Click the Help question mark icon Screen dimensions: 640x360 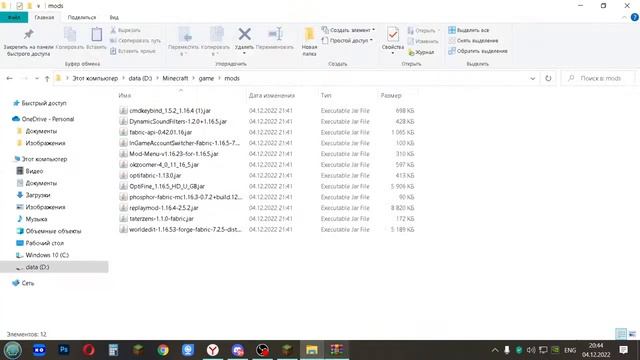(x=635, y=17)
